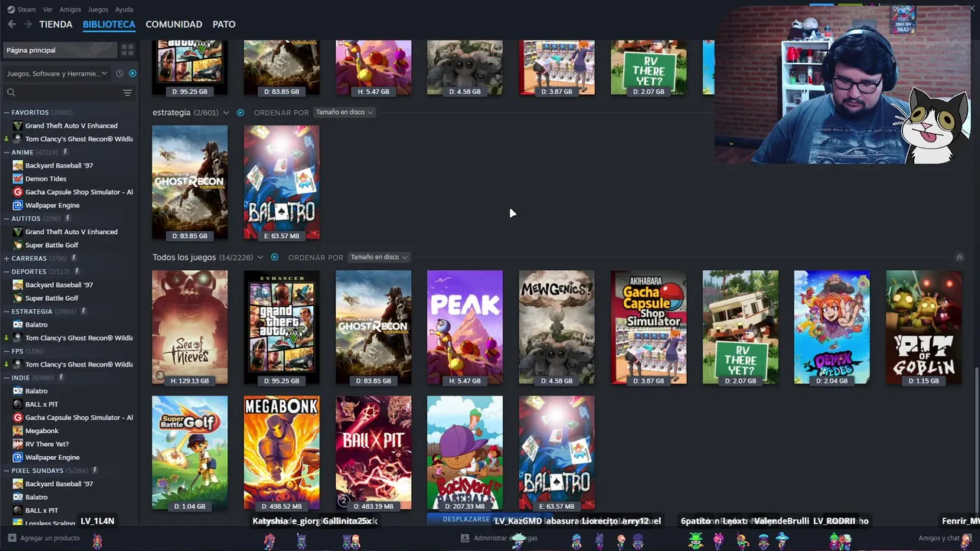Expand estrategia collection chevron
The width and height of the screenshot is (980, 551).
coord(226,112)
